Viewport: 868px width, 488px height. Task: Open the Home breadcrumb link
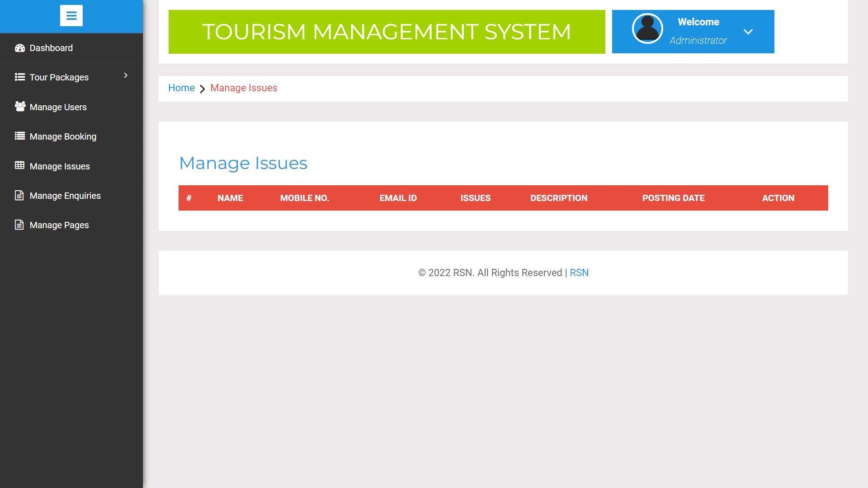(x=181, y=88)
